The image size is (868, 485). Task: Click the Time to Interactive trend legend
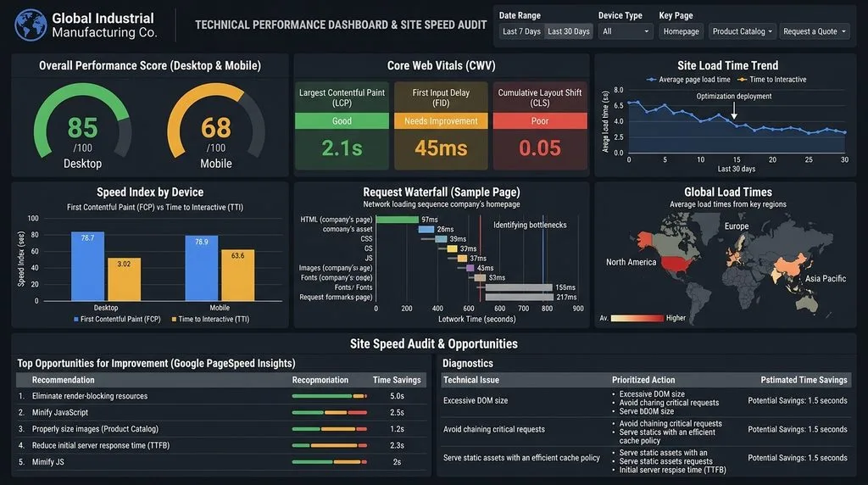[771, 80]
